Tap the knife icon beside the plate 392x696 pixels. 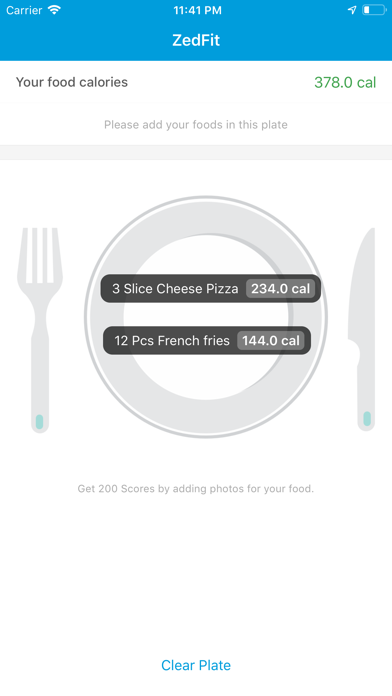(361, 329)
